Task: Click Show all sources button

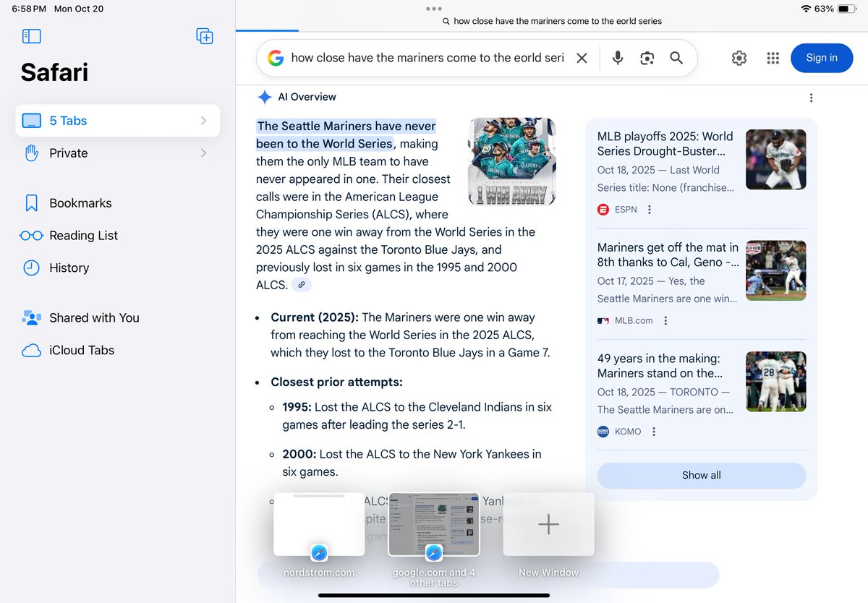Action: (x=702, y=475)
